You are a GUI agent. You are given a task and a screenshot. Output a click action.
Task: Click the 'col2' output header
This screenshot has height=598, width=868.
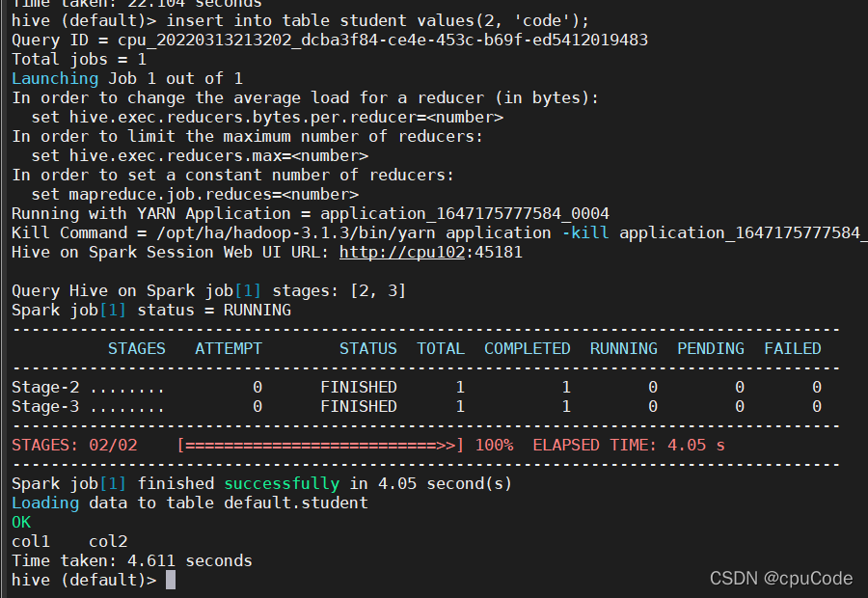click(108, 541)
